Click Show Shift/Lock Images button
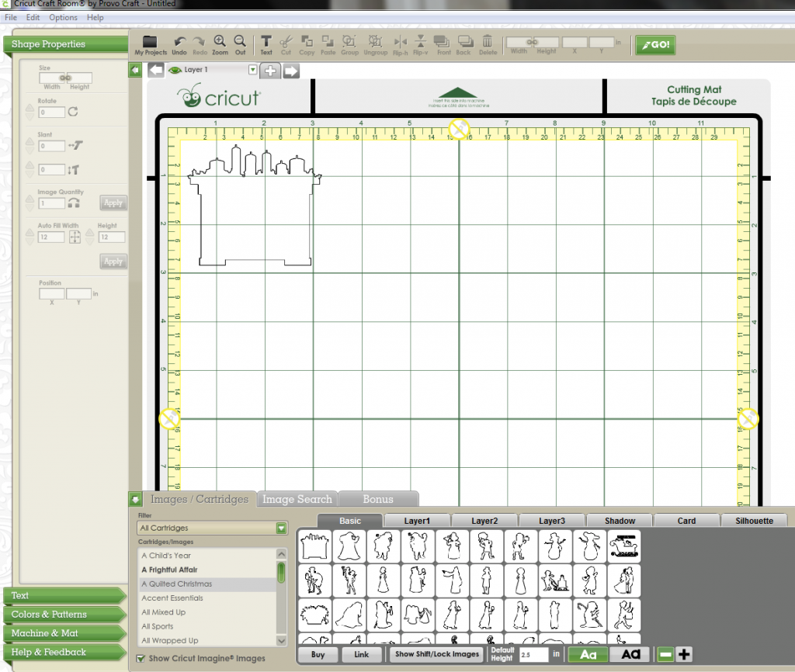This screenshot has height=672, width=795. point(437,654)
